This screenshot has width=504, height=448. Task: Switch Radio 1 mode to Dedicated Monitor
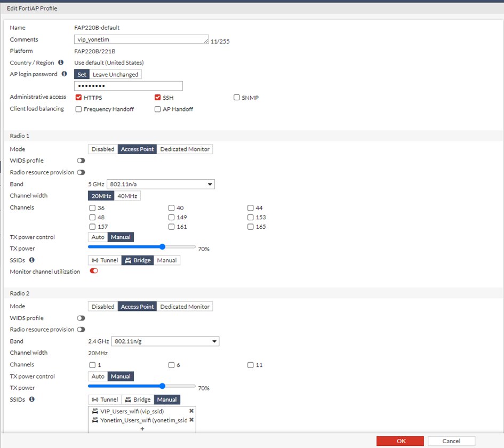coord(185,149)
